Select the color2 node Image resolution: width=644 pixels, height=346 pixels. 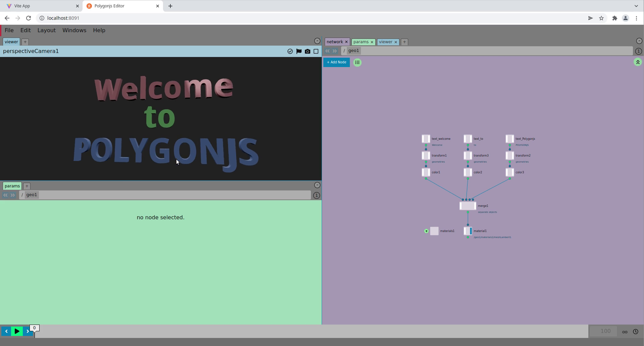pyautogui.click(x=468, y=172)
